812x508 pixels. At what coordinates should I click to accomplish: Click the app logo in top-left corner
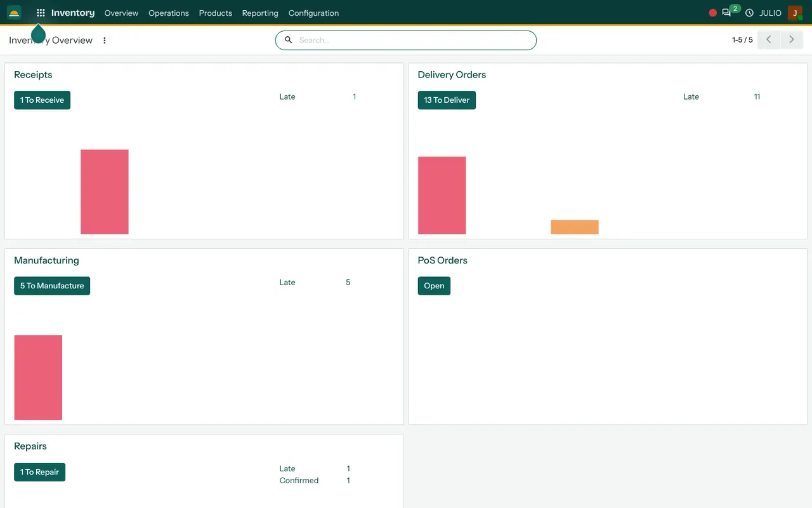[14, 13]
